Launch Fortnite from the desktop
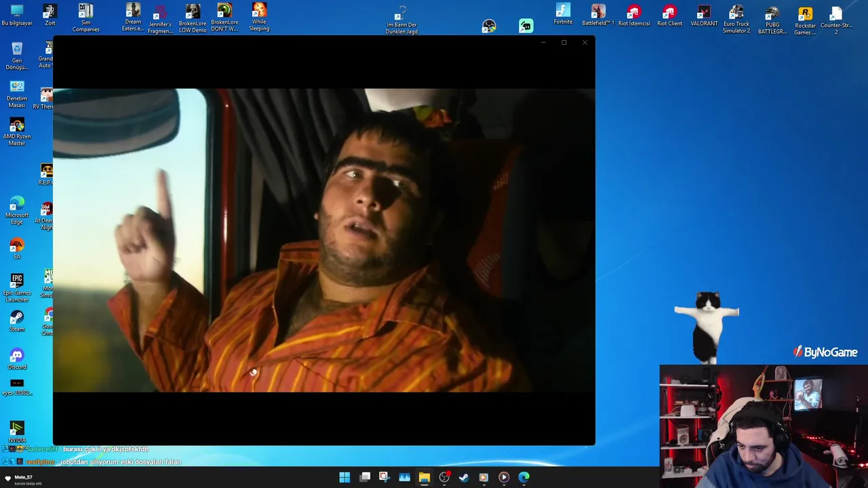This screenshot has width=868, height=488. 563,14
